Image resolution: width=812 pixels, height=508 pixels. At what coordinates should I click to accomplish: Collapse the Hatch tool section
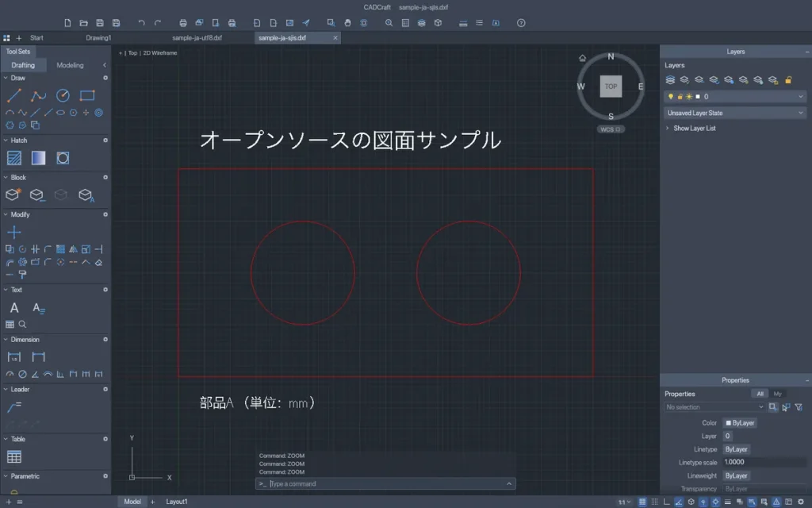click(x=6, y=140)
